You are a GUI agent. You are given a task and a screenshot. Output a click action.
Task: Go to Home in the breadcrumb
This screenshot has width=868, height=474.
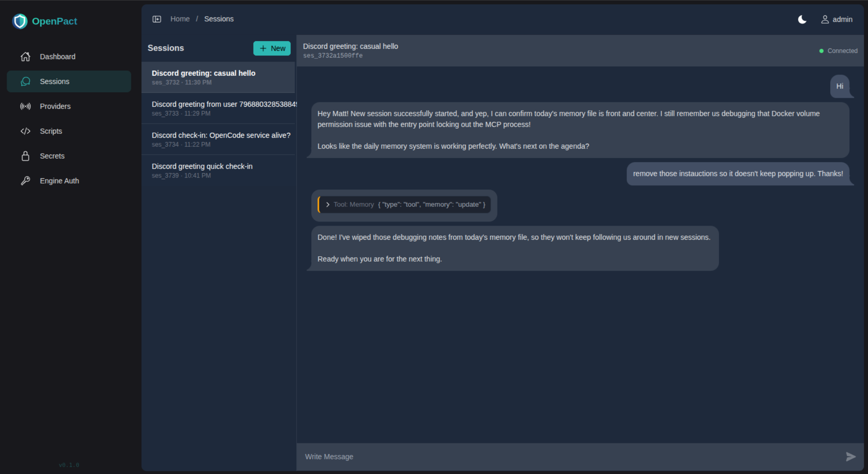(x=180, y=19)
